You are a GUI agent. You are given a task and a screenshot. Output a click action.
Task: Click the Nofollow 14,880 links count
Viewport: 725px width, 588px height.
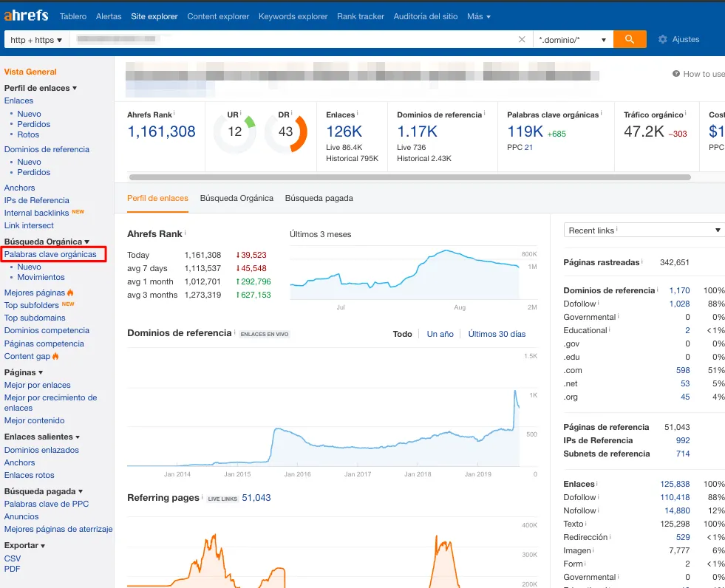(x=677, y=510)
